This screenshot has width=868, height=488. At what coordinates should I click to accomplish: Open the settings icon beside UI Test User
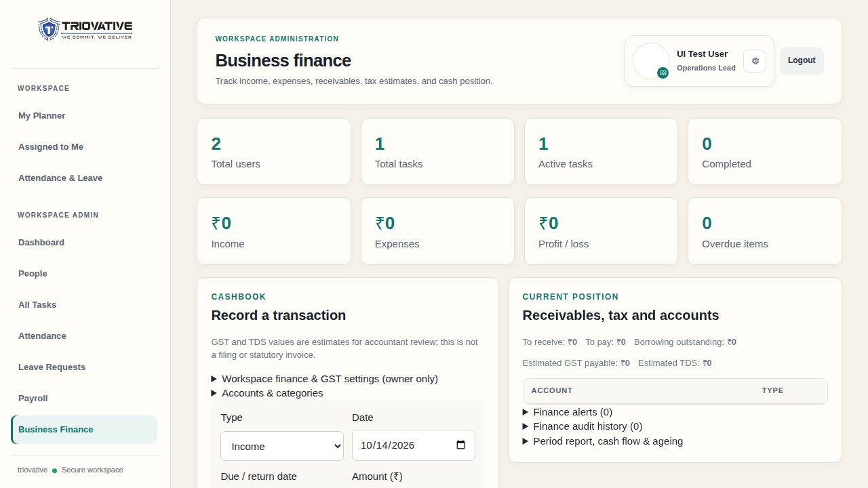[x=755, y=61]
